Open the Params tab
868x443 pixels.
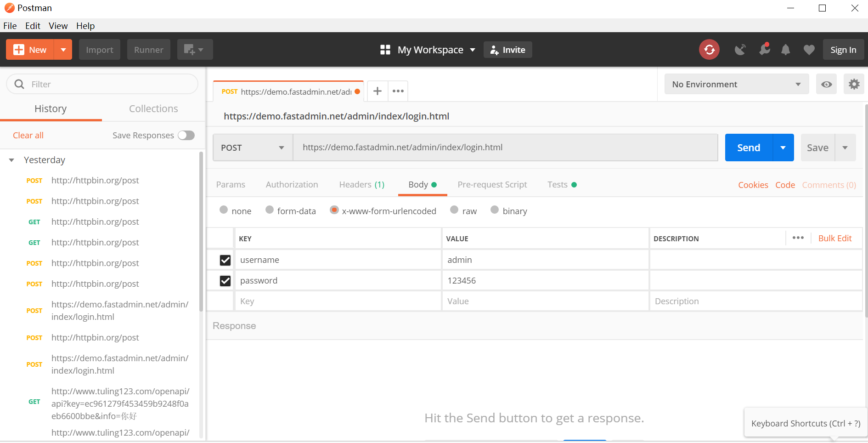231,184
